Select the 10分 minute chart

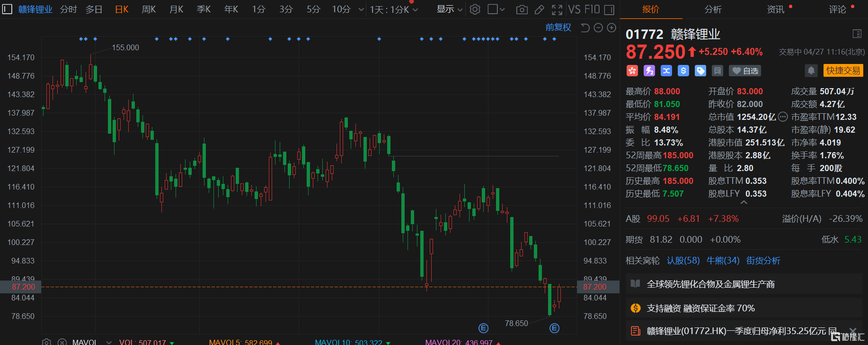[341, 9]
